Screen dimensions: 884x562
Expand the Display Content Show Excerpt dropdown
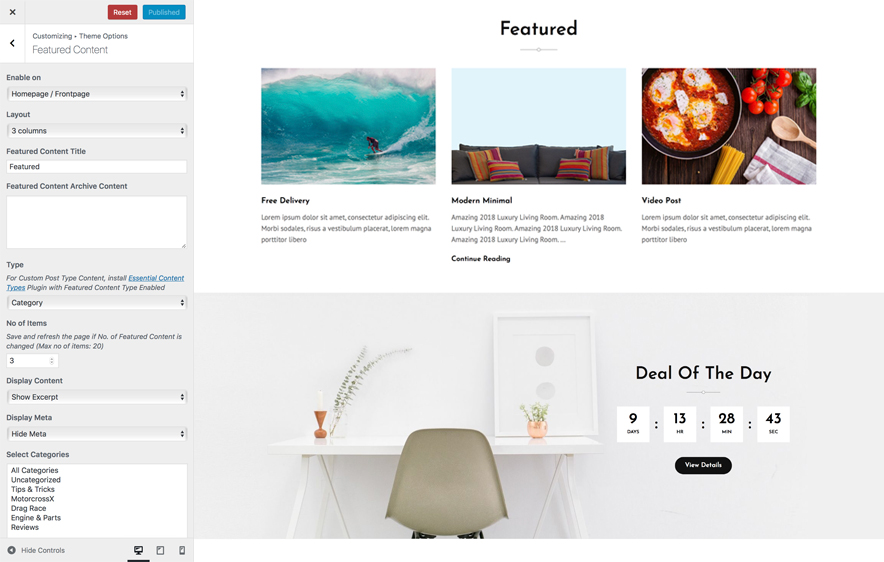97,397
